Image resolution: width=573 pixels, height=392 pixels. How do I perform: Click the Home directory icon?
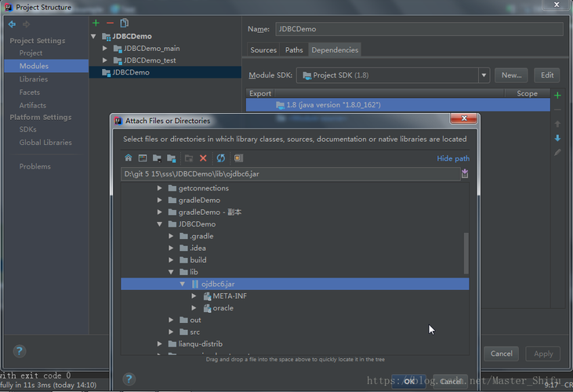(x=129, y=158)
